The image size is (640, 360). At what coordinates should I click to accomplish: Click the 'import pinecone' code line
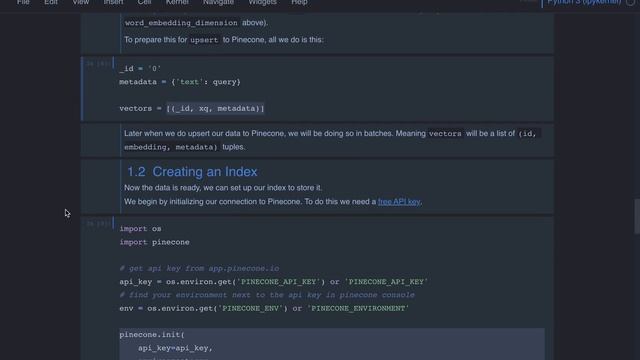click(x=154, y=242)
